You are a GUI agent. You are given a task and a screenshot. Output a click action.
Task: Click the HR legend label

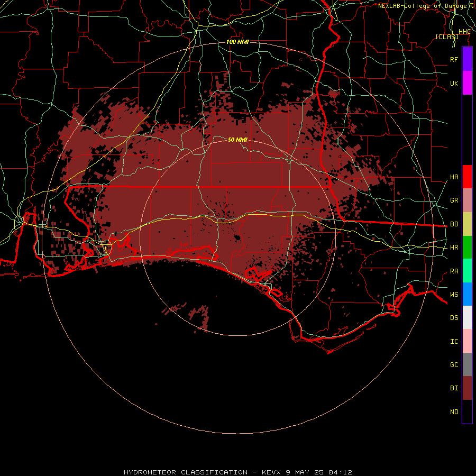(454, 248)
